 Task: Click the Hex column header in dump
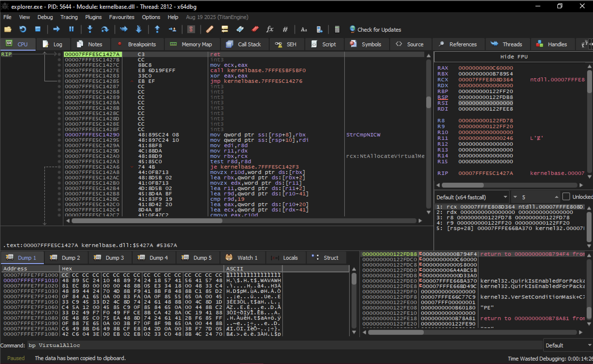(141, 268)
